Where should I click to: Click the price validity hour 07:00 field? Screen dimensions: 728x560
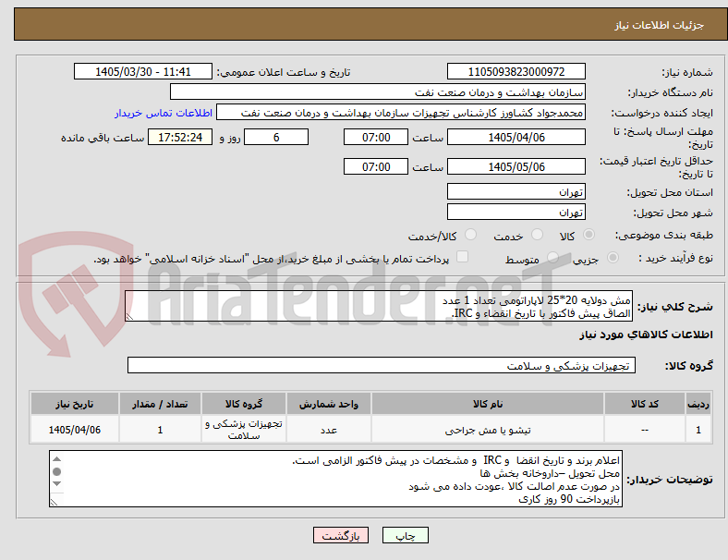[376, 166]
